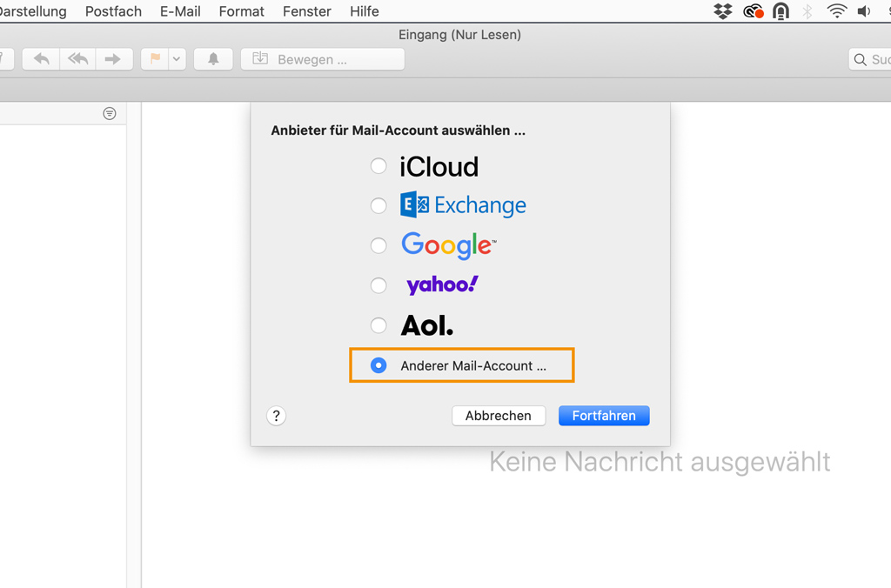This screenshot has width=891, height=588.
Task: Click the Exchange logo
Action: [x=463, y=205]
